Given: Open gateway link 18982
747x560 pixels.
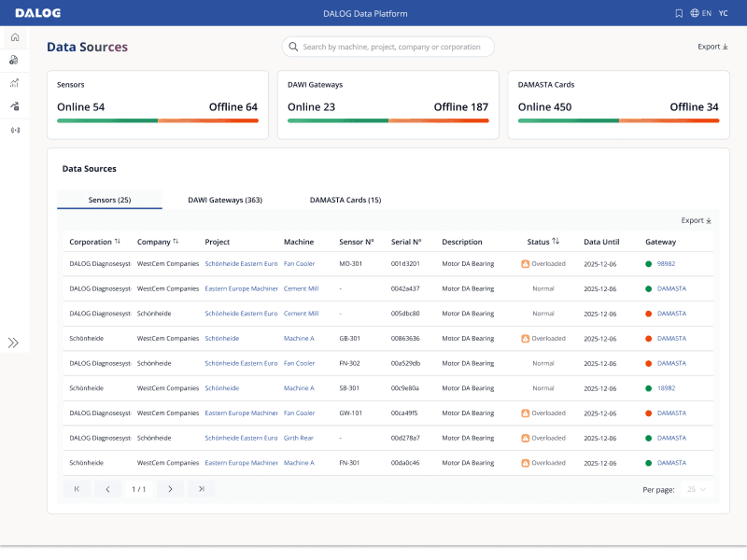Looking at the screenshot, I should [666, 388].
